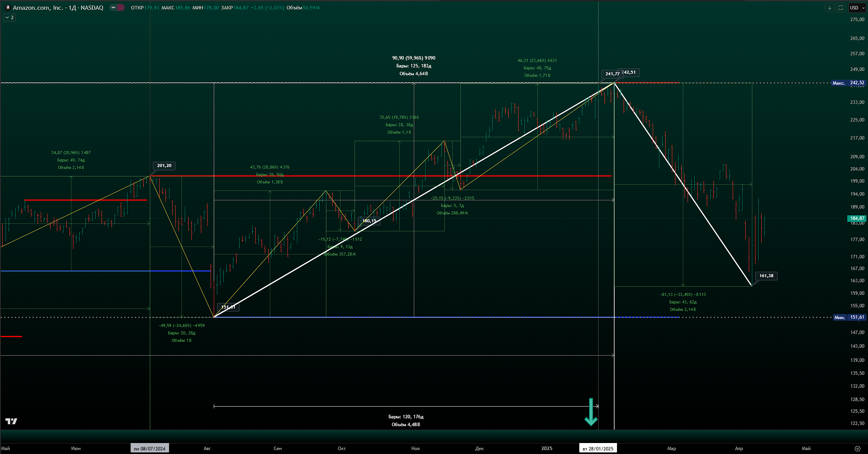Click the pink approximate-equals data indicator
Image resolution: width=868 pixels, height=454 pixels.
(x=120, y=7)
